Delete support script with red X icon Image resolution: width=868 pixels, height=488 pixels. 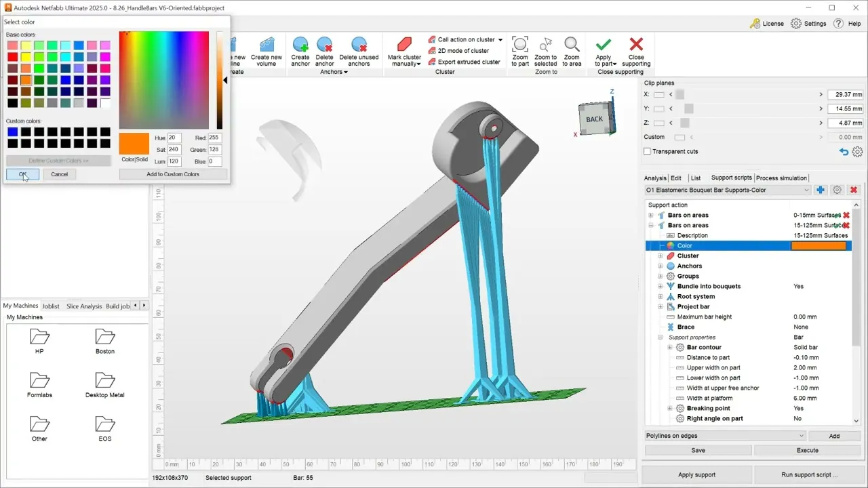tap(854, 190)
